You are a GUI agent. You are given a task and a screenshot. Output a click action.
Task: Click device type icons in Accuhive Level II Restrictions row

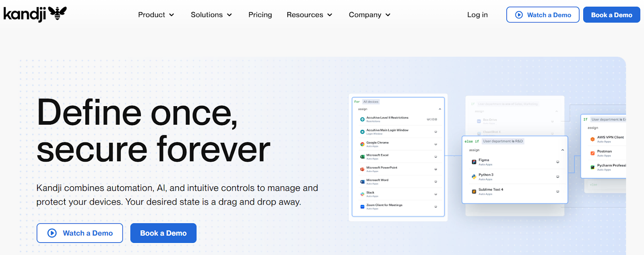tap(432, 119)
